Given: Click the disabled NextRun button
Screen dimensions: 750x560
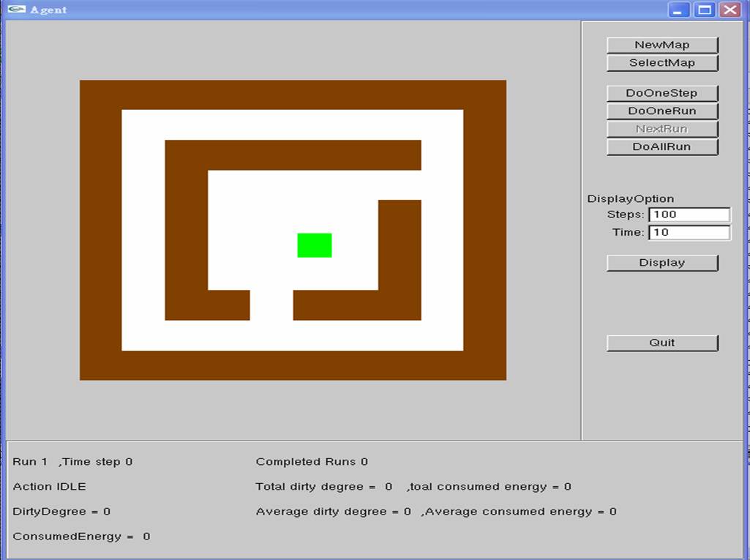Looking at the screenshot, I should 661,129.
